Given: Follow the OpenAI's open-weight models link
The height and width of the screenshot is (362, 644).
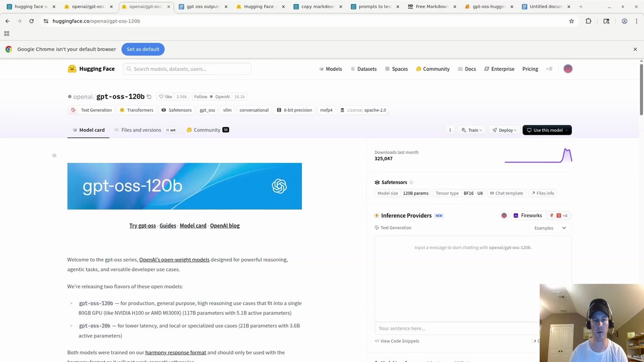Looking at the screenshot, I should pos(174,260).
